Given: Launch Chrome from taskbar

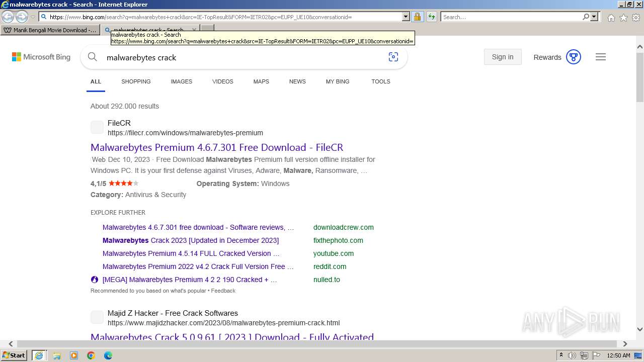Looking at the screenshot, I should [x=91, y=355].
